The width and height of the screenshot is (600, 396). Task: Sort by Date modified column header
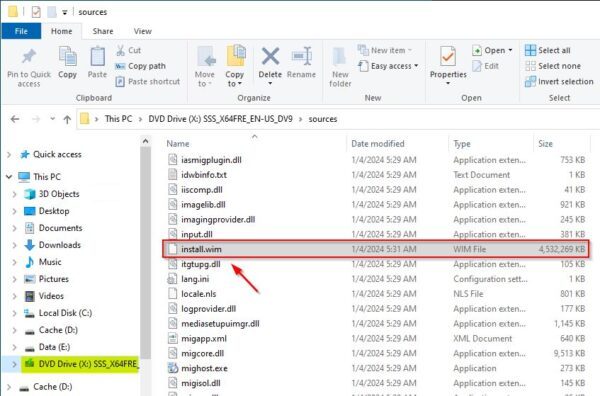coord(378,144)
